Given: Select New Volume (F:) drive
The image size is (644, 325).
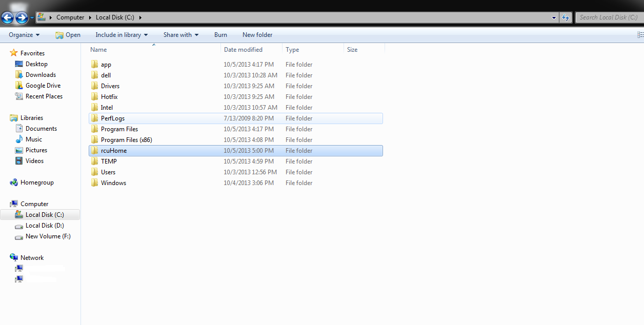Looking at the screenshot, I should pyautogui.click(x=47, y=236).
